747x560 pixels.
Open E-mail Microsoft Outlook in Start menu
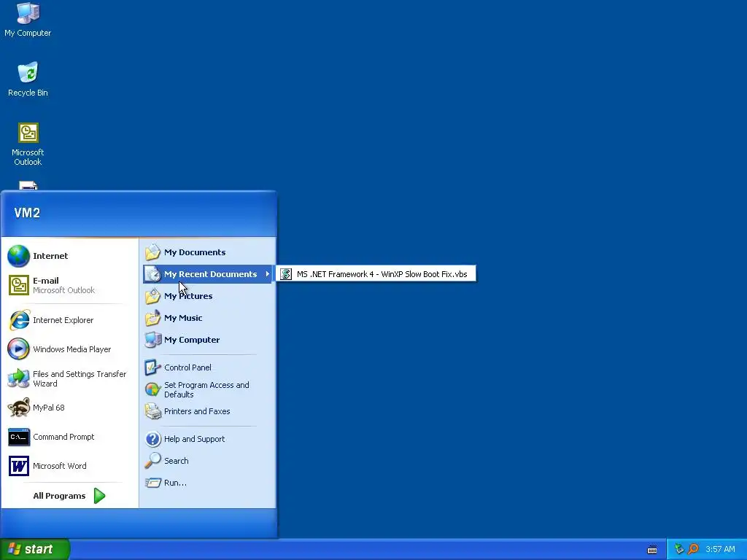coord(69,285)
